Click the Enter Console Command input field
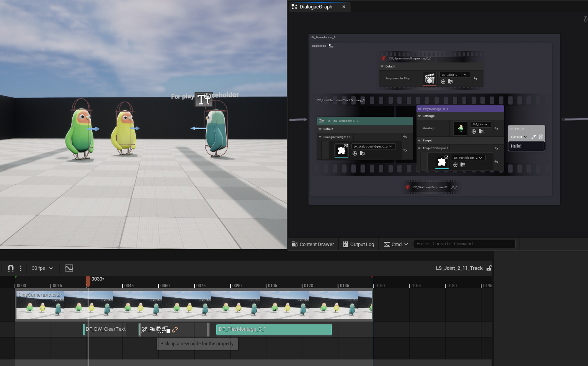588x366 pixels. (x=464, y=244)
